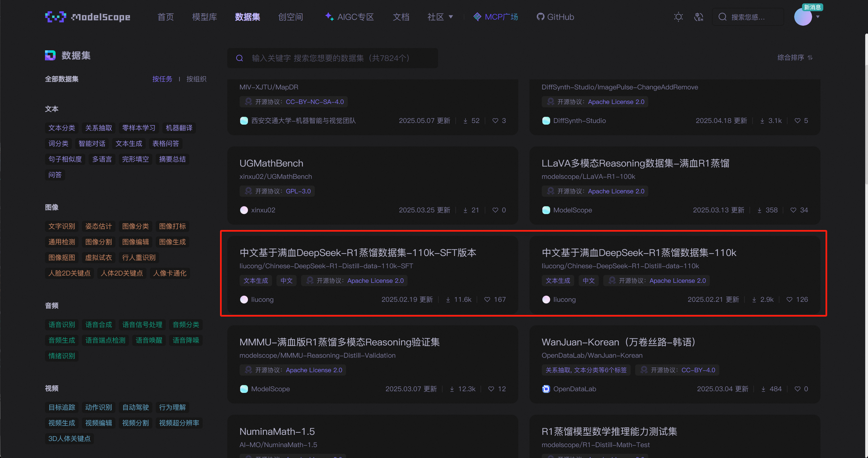This screenshot has width=868, height=458.
Task: Click the magnifier icon in dataset search
Action: tap(240, 58)
